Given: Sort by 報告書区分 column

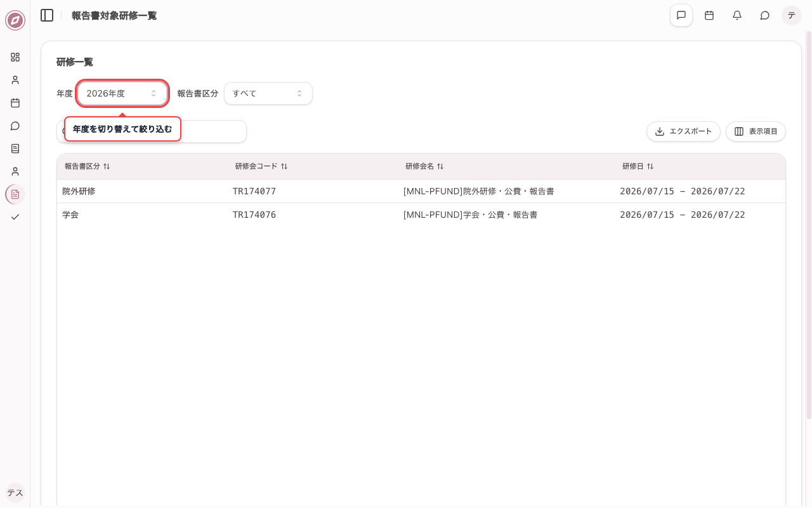Looking at the screenshot, I should (x=88, y=166).
